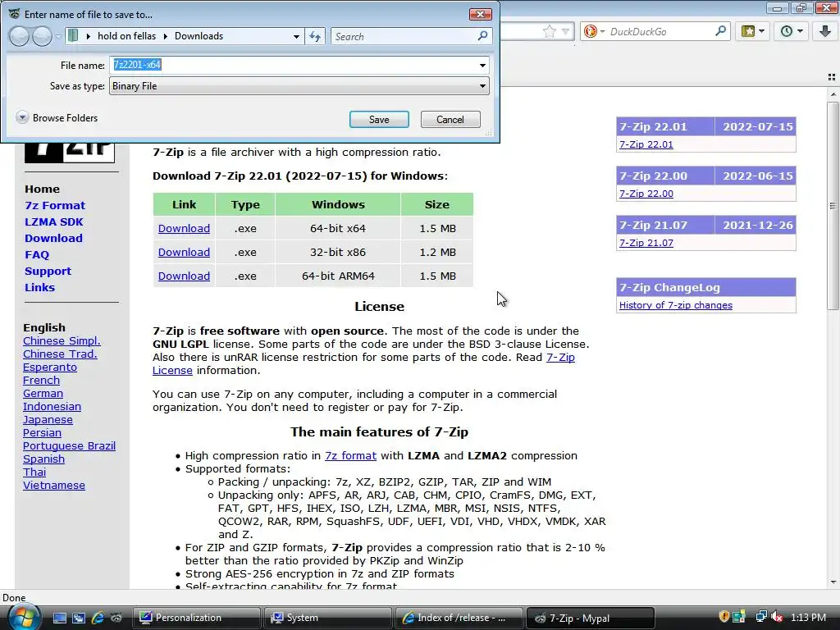Click the refresh icon beside the path bar

(x=315, y=36)
